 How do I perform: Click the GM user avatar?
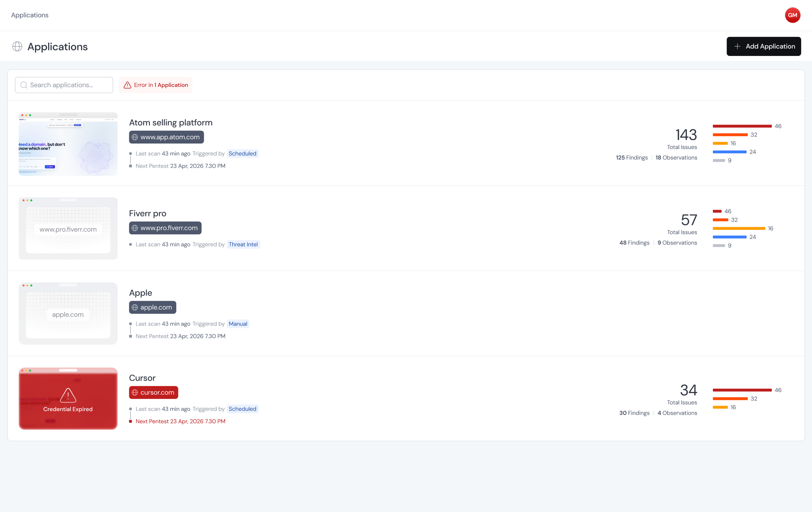tap(792, 15)
